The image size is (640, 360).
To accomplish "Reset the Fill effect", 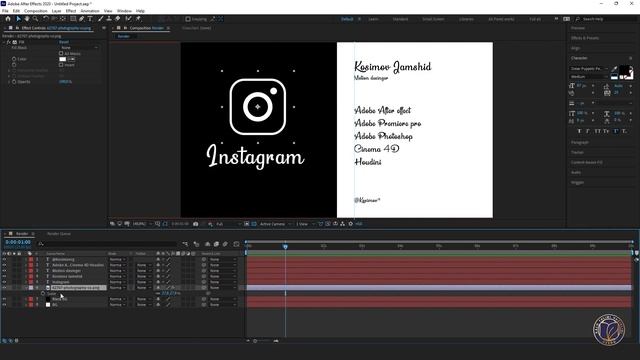I will point(64,42).
